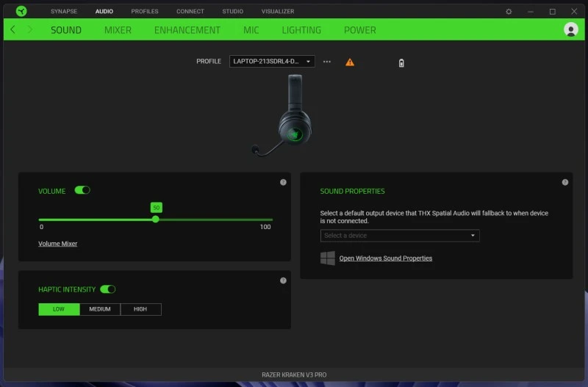Go back using the left arrow
This screenshot has height=387, width=588.
(x=12, y=29)
